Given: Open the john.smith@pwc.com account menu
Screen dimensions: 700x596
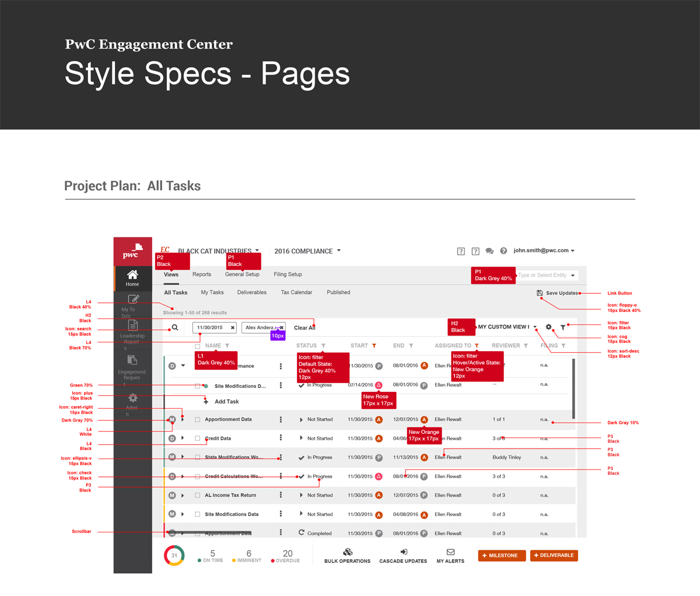Looking at the screenshot, I should coord(544,251).
